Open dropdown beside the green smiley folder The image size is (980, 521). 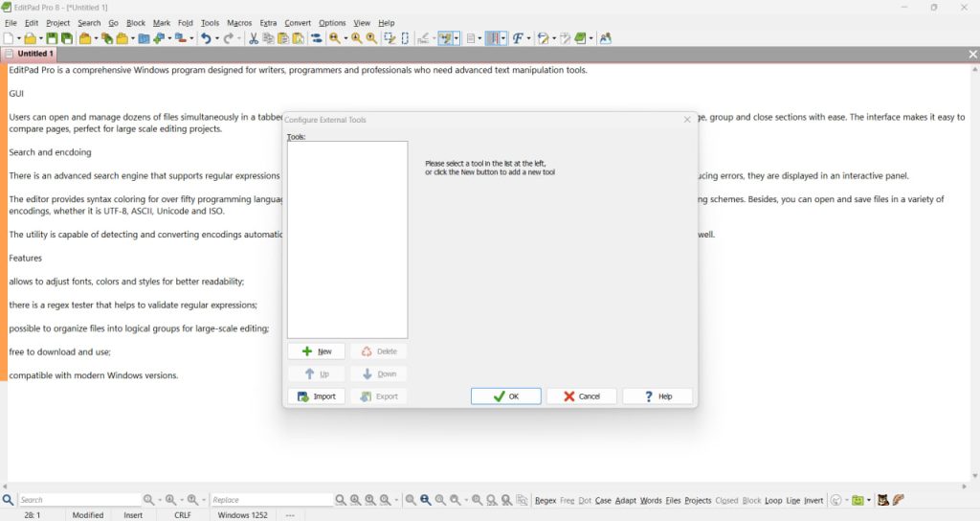pos(869,500)
